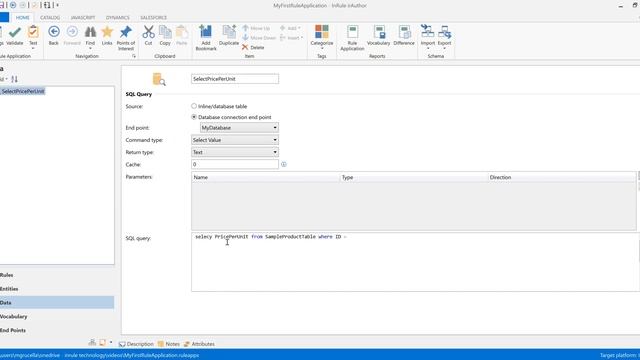Screen dimensions: 640x360
Task: Click Import schema icon
Action: [x=428, y=32]
